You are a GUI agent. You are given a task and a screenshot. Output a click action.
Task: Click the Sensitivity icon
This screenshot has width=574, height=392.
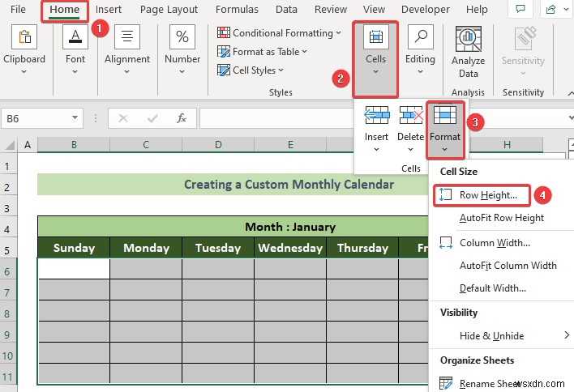pyautogui.click(x=525, y=38)
